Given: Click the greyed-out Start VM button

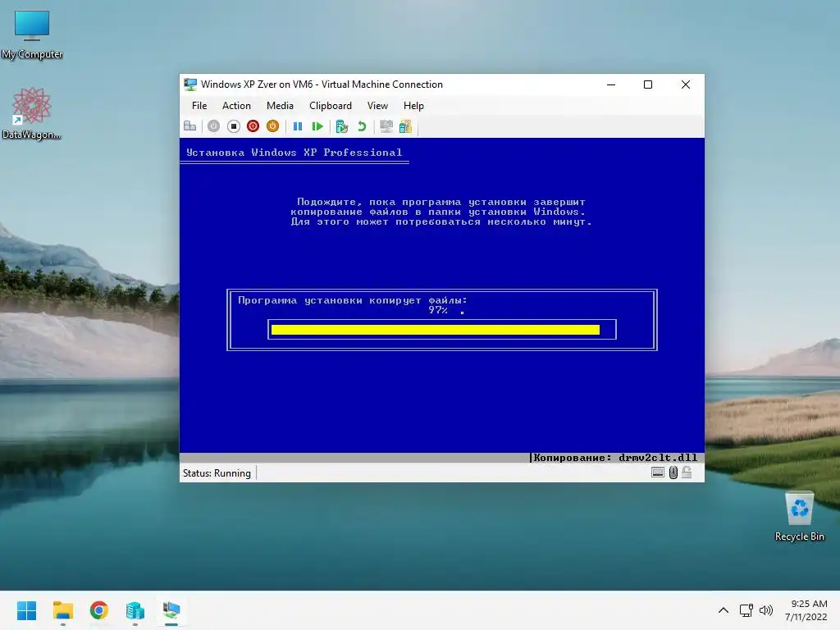Looking at the screenshot, I should 214,126.
